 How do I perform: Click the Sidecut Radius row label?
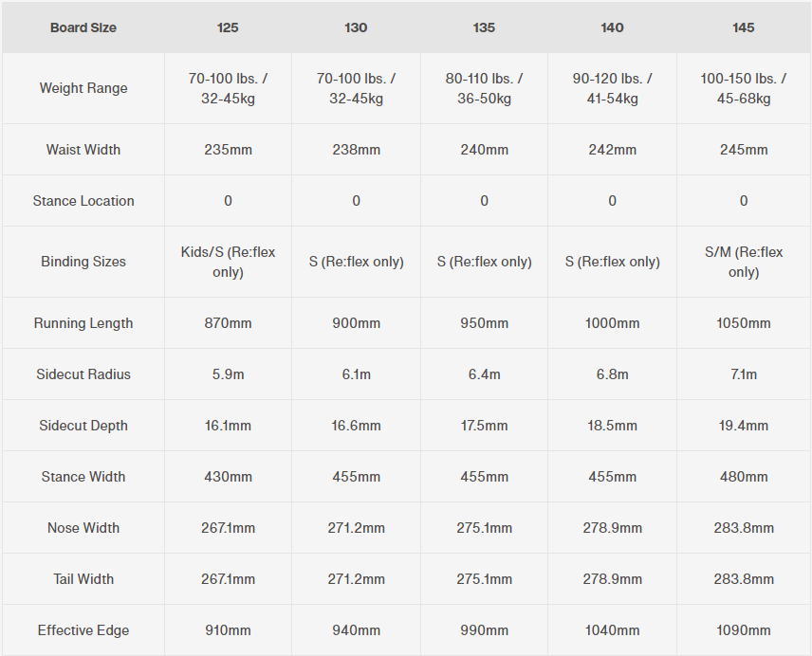(x=83, y=374)
